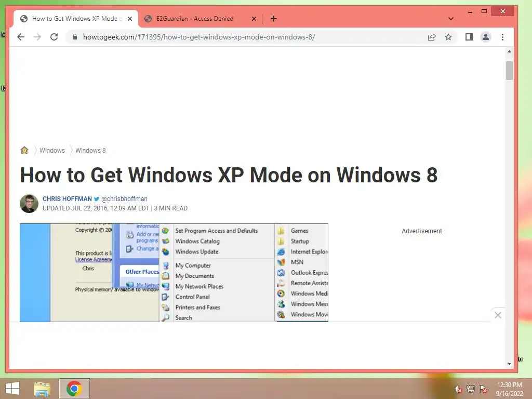
Task: Dismiss the bottom ad with X button
Action: tap(498, 315)
